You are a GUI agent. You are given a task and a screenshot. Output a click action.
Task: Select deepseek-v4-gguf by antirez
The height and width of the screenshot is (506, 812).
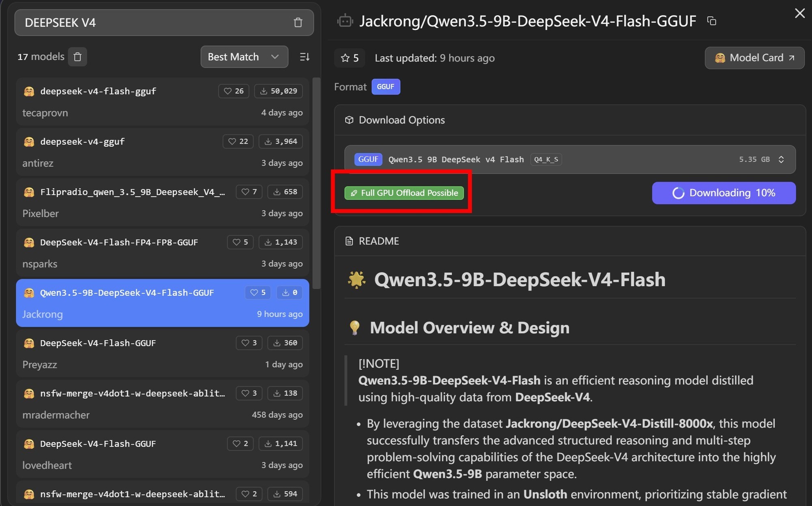tap(162, 152)
